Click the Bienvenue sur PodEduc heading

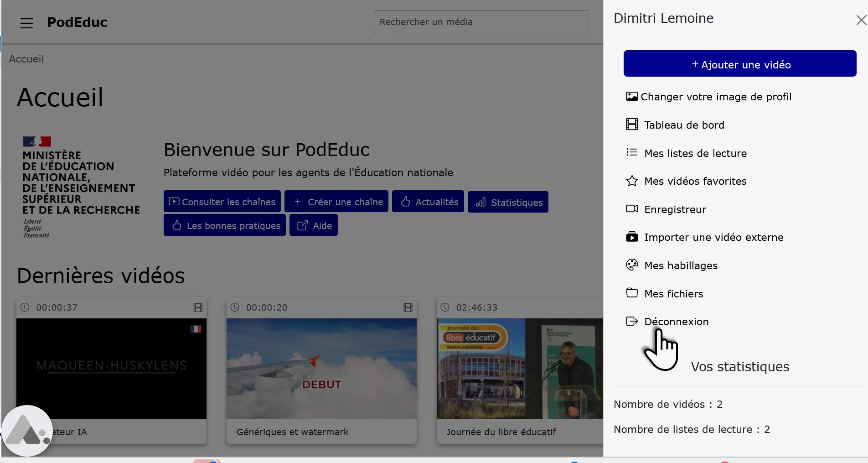click(x=267, y=150)
